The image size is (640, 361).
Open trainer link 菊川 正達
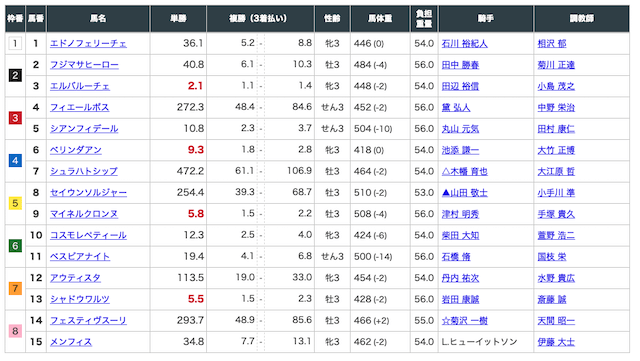pos(556,65)
